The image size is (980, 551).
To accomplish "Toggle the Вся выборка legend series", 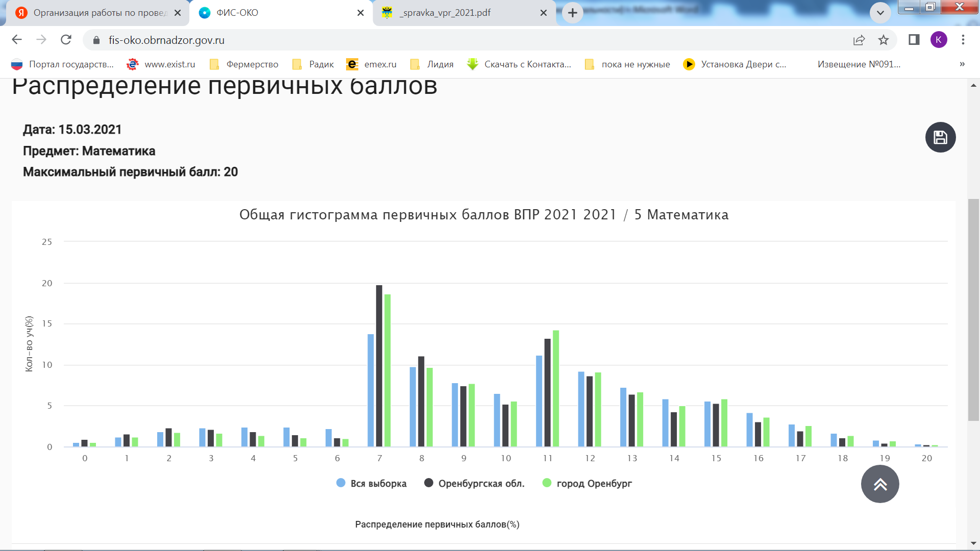I will click(372, 483).
